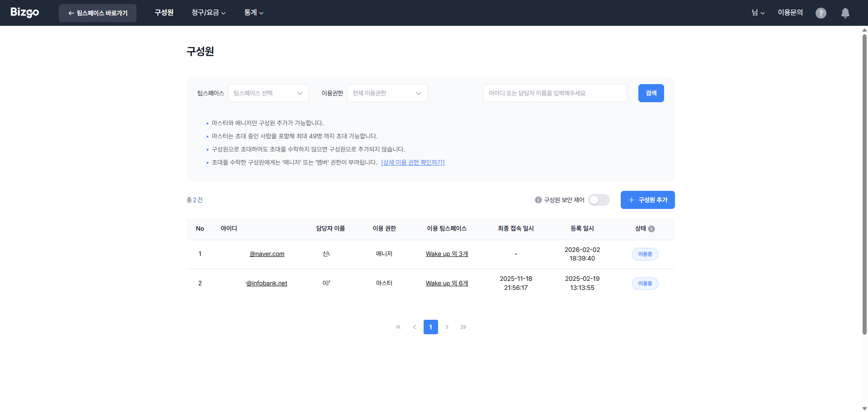Open the 이용문의 menu item
The image size is (868, 412).
790,13
